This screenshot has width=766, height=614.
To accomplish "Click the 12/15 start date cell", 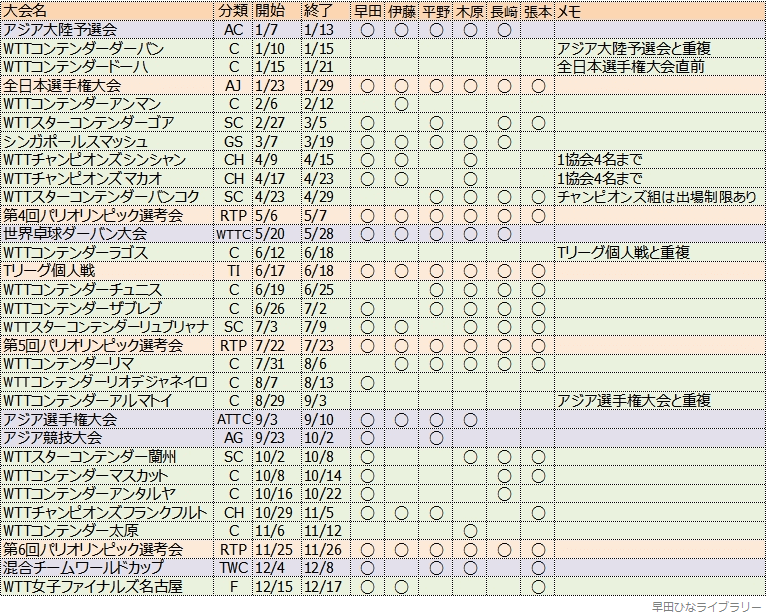I will [x=277, y=587].
